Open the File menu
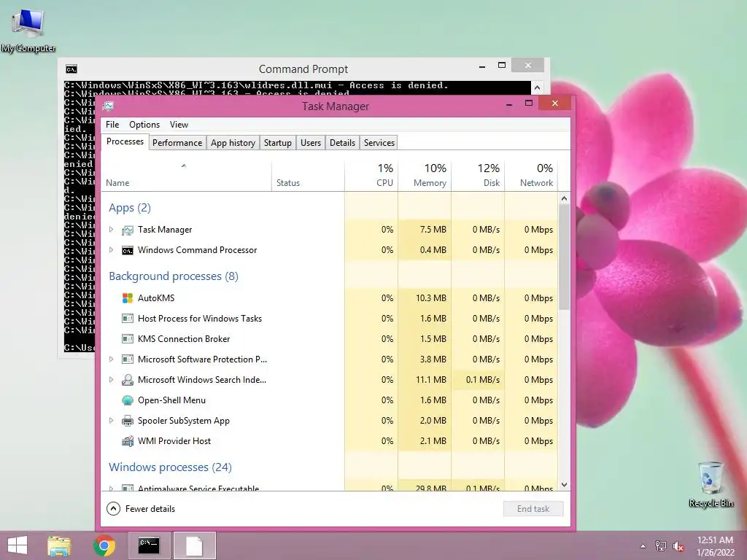The height and width of the screenshot is (560, 747). click(x=112, y=125)
